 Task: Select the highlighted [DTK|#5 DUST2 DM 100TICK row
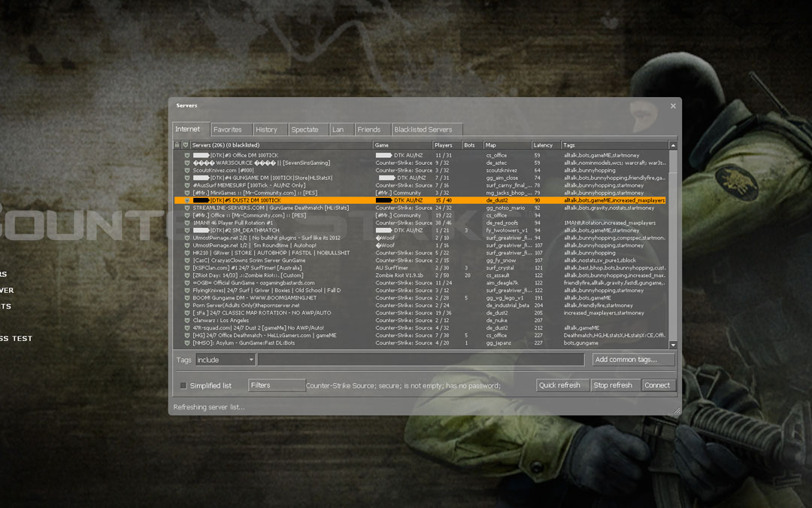420,200
